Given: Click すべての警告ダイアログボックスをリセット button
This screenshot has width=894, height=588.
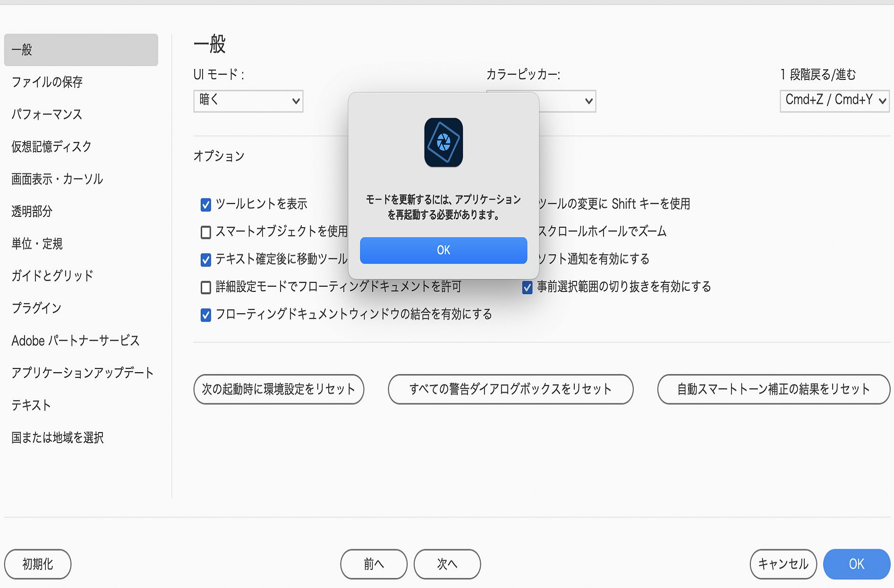Looking at the screenshot, I should (511, 389).
